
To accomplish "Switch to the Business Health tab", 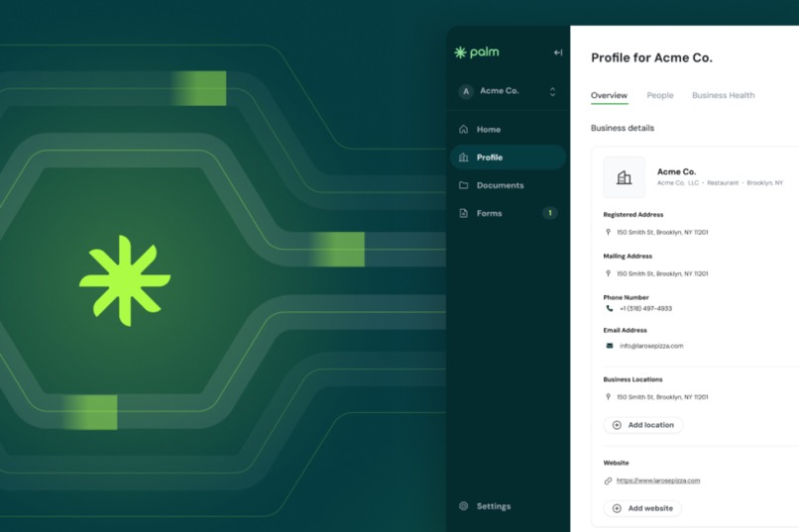I will pos(723,95).
